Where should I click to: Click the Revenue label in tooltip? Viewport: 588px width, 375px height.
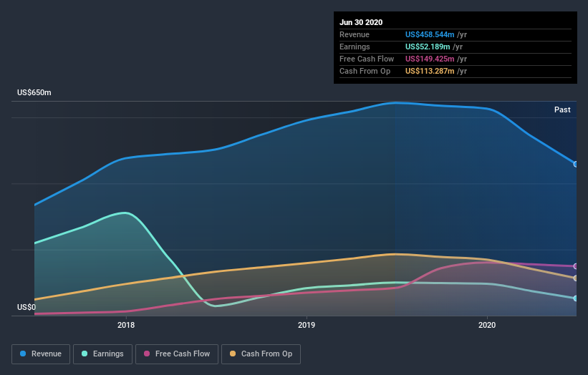click(x=355, y=34)
